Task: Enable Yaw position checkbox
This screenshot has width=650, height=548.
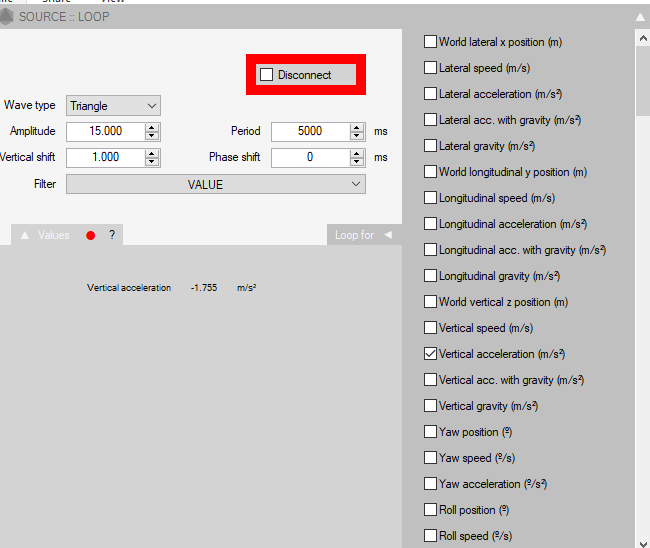Action: pos(430,432)
